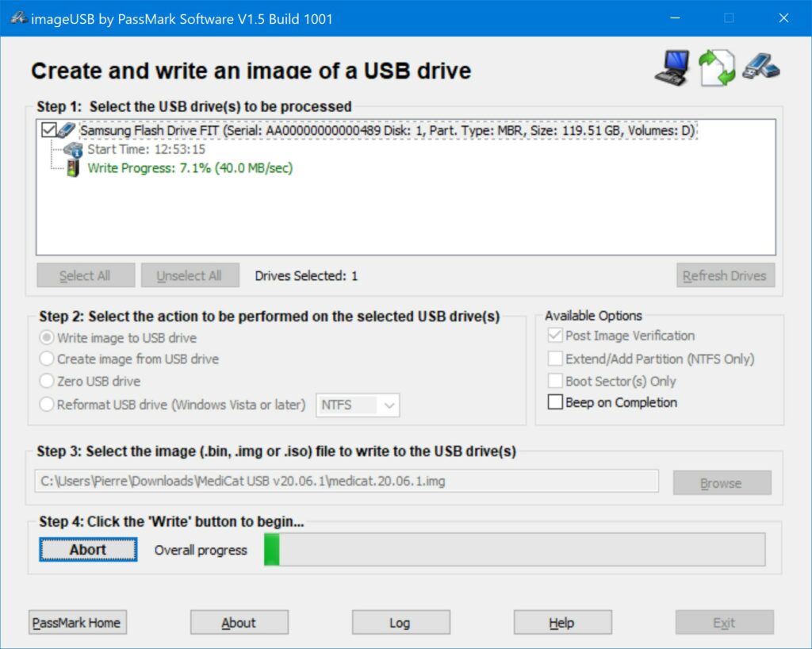Screen dimensions: 812x649
Task: Toggle the Samsung Flash Drive FIT checkbox
Action: tap(48, 129)
